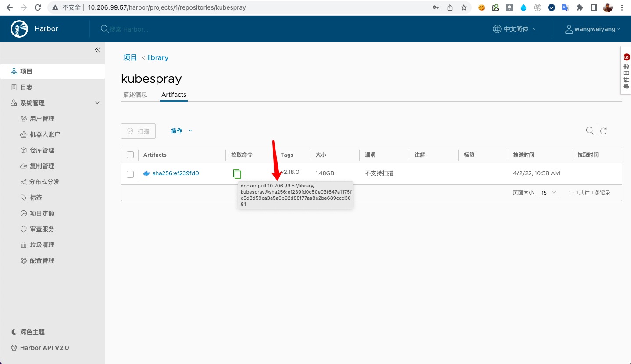
Task: Switch to dark theme
Action: pos(28,332)
